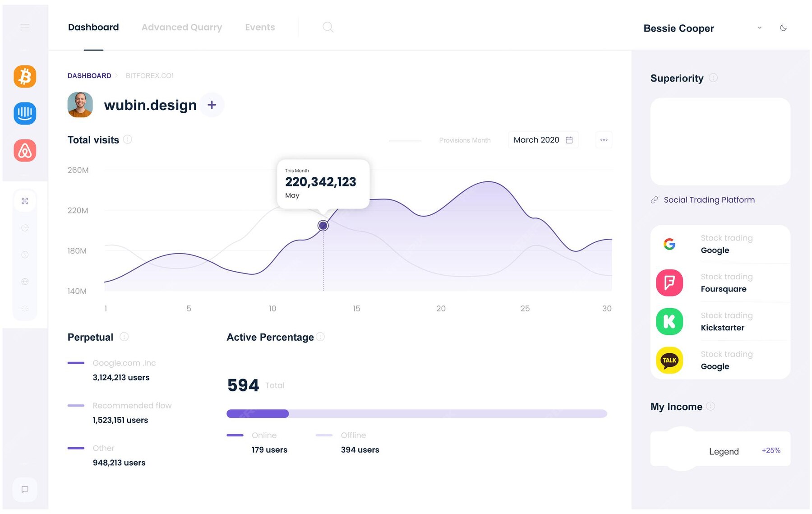Select the Bitcoin app in the sidebar
Viewport: 812px width, 514px height.
(25, 76)
